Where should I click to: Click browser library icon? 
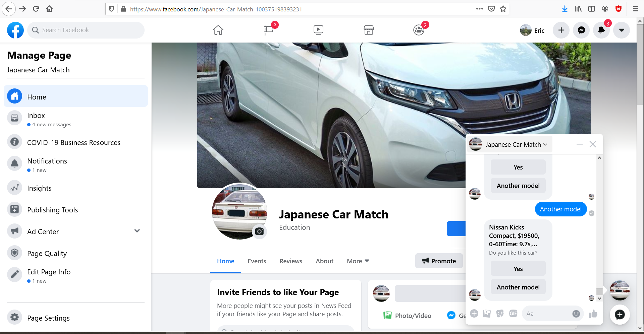click(578, 9)
